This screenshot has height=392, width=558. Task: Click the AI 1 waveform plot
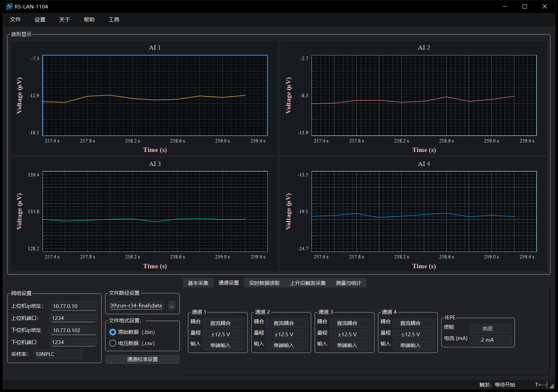[x=155, y=96]
